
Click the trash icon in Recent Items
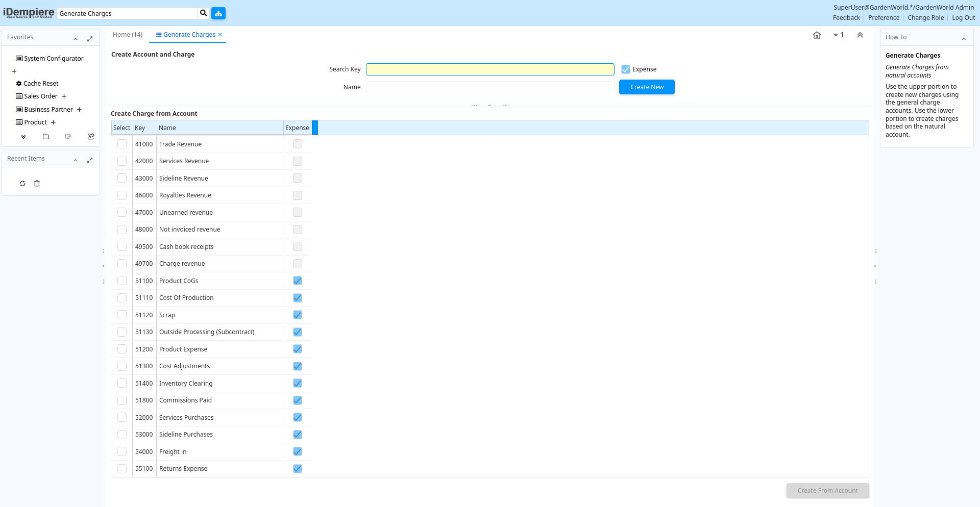click(x=37, y=184)
